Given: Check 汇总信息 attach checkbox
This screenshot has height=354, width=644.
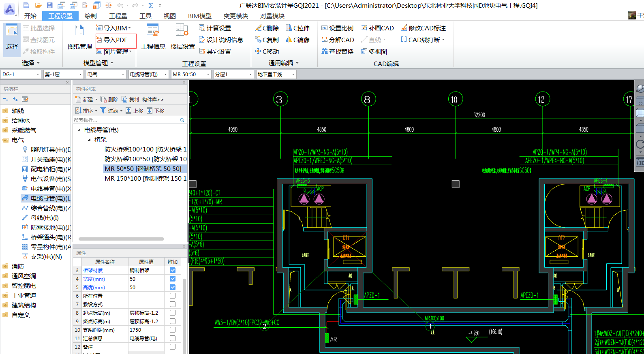Looking at the screenshot, I should 173,338.
